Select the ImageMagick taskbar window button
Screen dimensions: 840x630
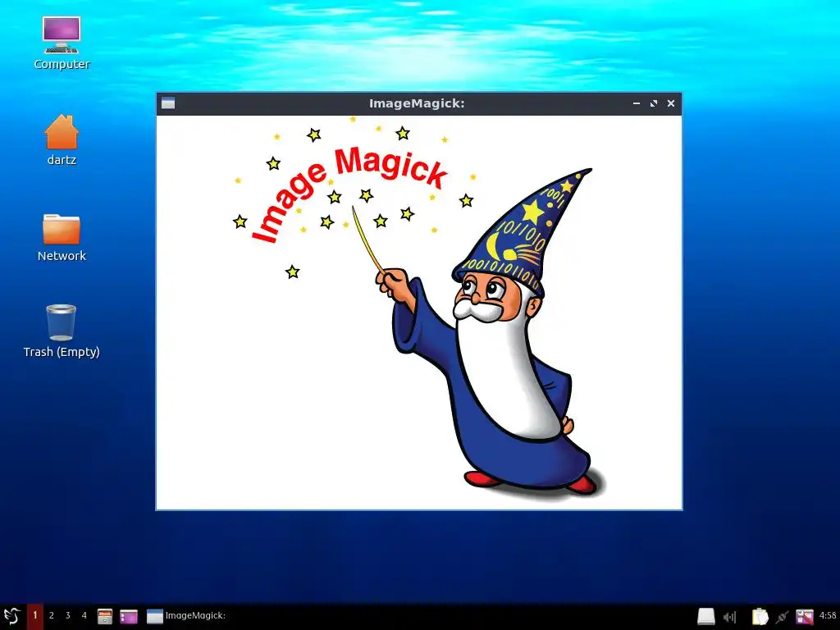pos(186,616)
